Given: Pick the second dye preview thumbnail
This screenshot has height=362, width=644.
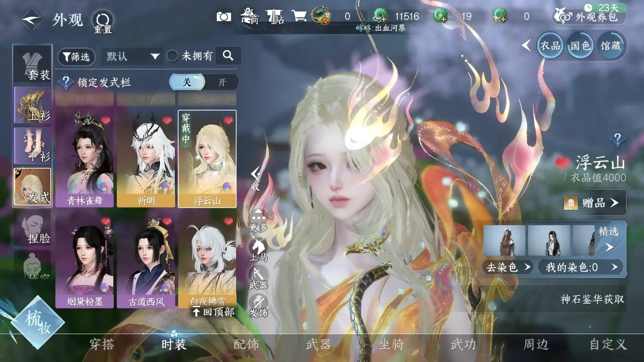Looking at the screenshot, I should [549, 240].
